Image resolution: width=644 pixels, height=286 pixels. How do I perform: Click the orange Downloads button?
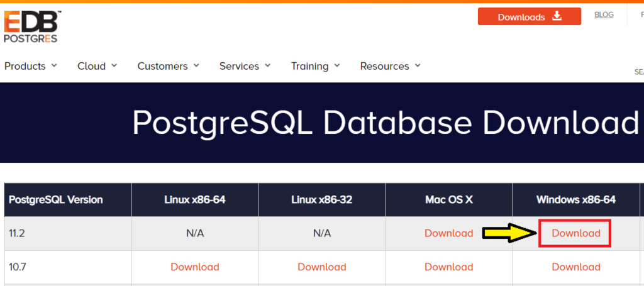pos(529,17)
